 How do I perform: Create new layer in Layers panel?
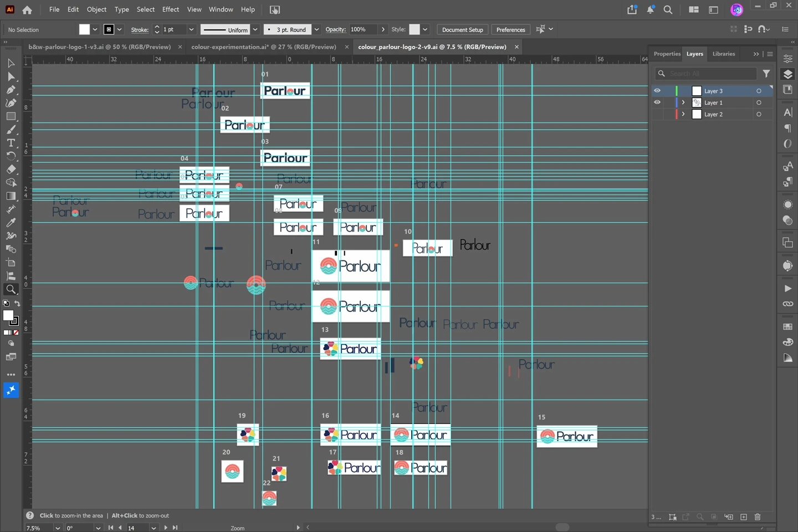(x=744, y=517)
